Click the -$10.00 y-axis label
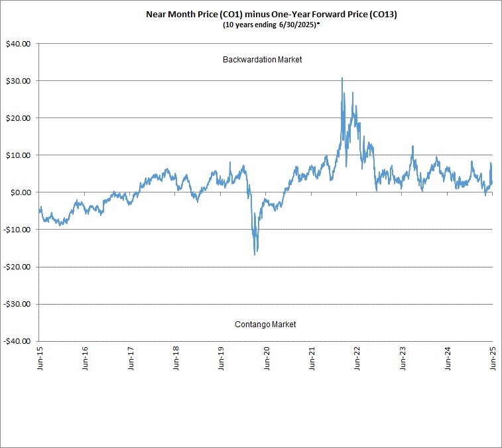Image resolution: width=502 pixels, height=448 pixels. 17,230
